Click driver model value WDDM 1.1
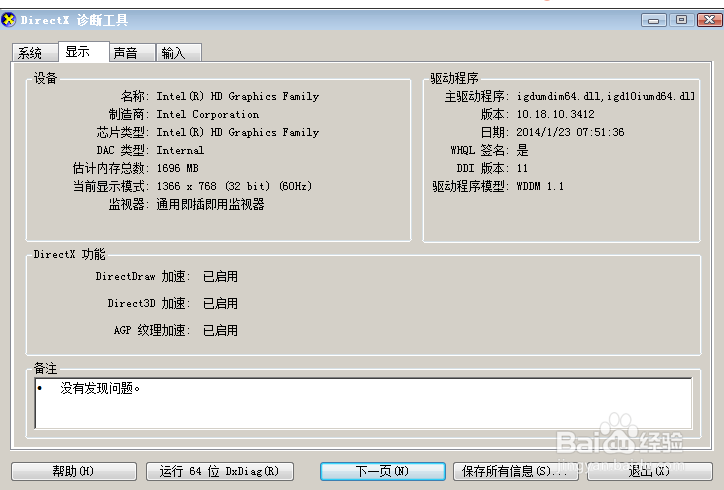Image resolution: width=724 pixels, height=490 pixels. point(540,186)
